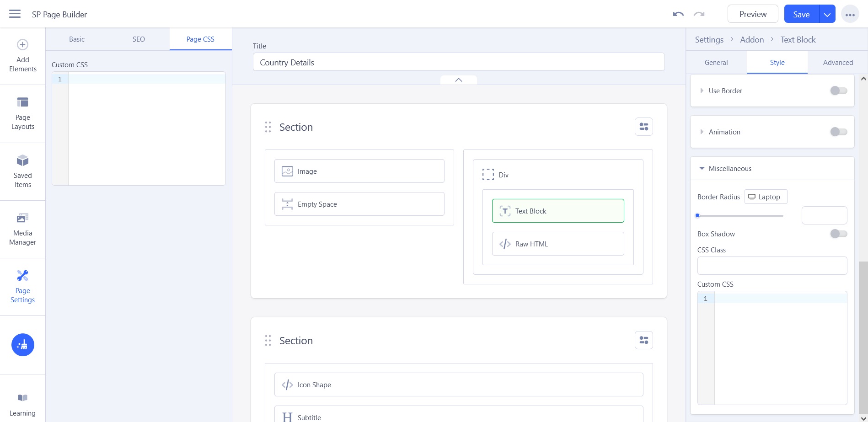Click the undo arrow icon
Viewport: 868px width, 422px height.
click(x=678, y=14)
